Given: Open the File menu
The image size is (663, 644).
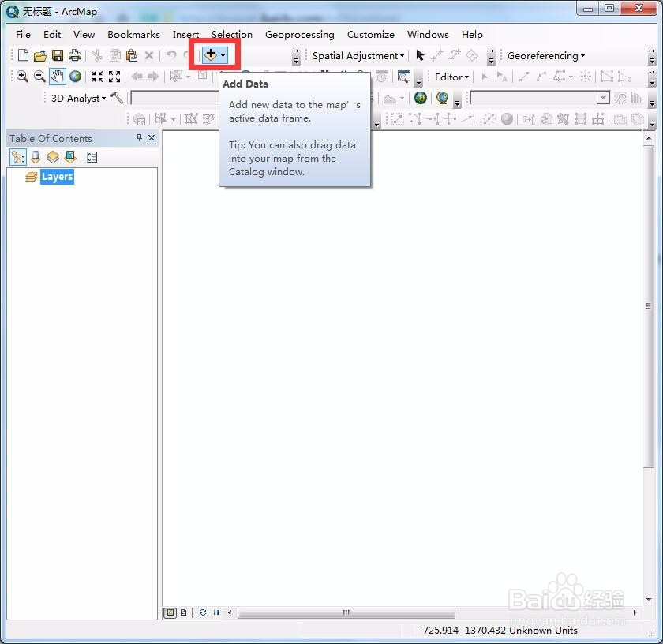Looking at the screenshot, I should click(x=23, y=34).
